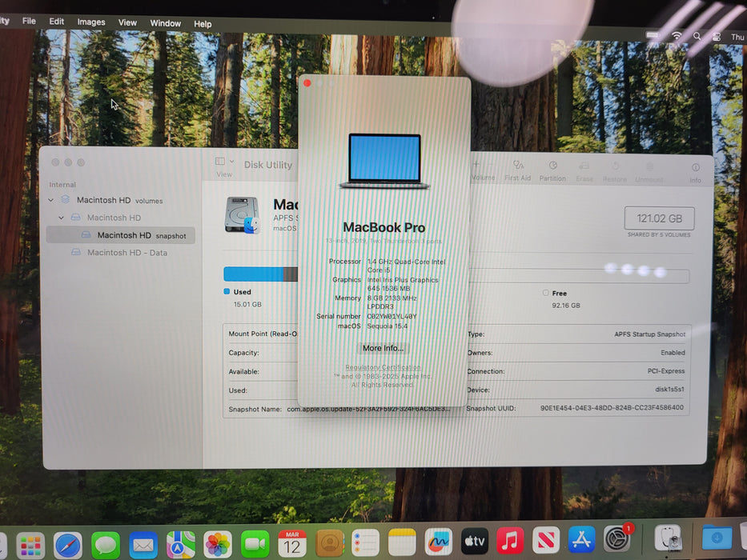Open App Store from the Dock

click(582, 539)
